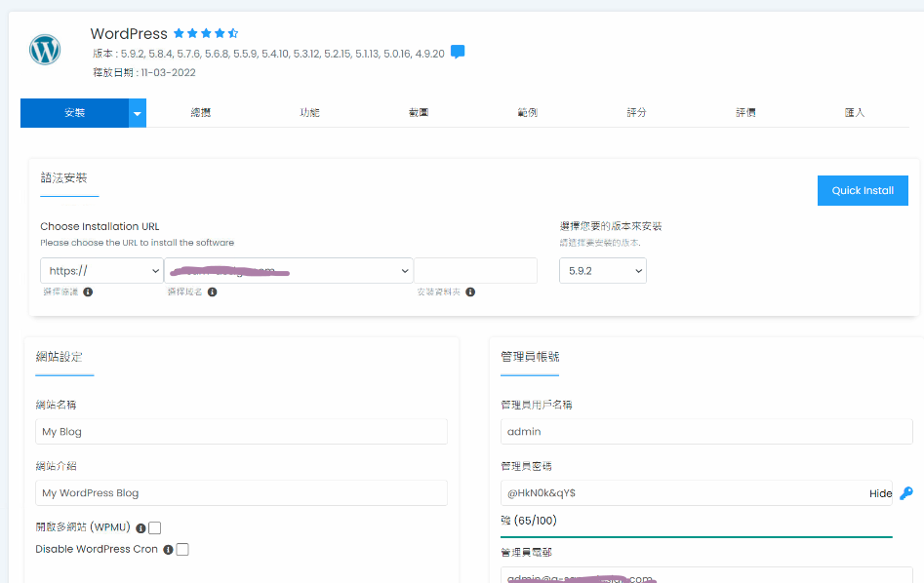Screen dimensions: 924x583
Task: Click the star rating display
Action: (206, 33)
